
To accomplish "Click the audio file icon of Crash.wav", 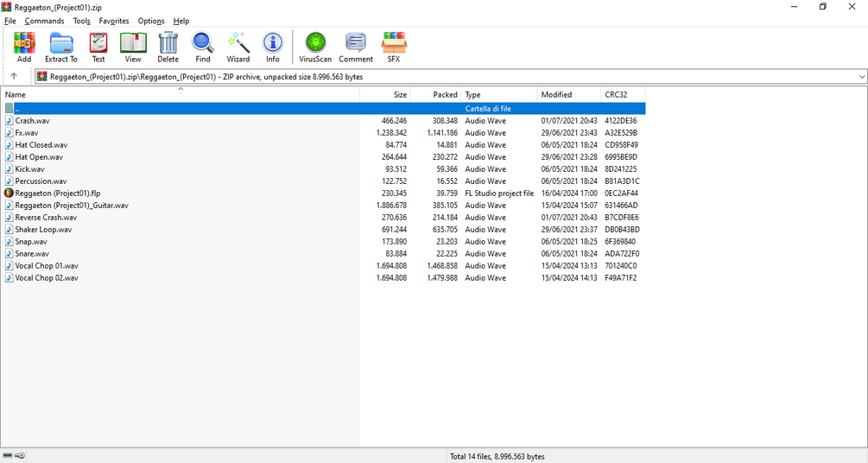I will click(10, 121).
